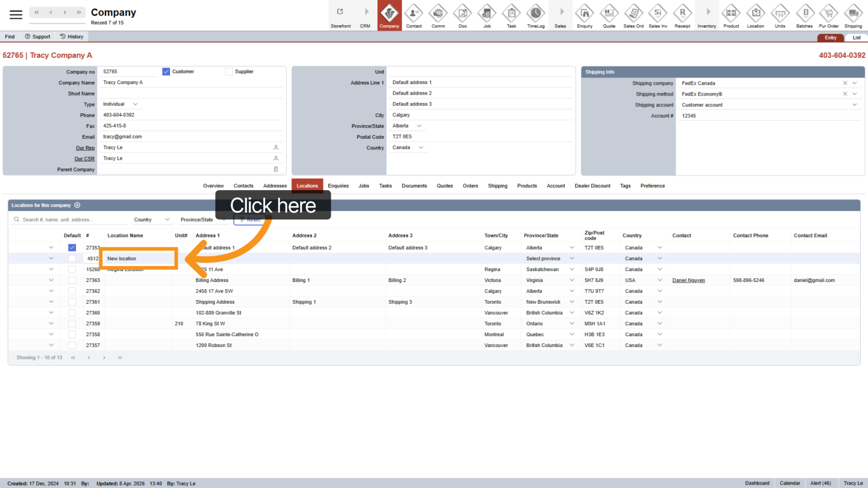
Task: Open the Enquiry module icon
Action: [x=585, y=15]
